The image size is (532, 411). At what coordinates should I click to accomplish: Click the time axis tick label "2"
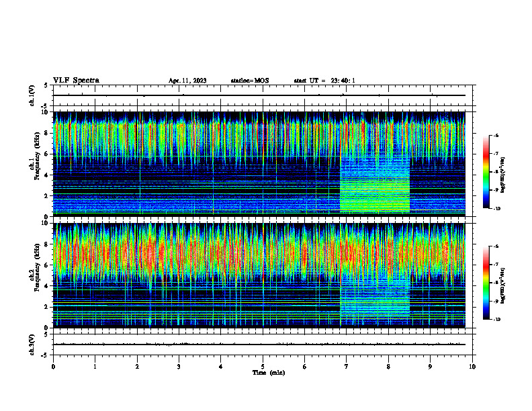tap(137, 367)
